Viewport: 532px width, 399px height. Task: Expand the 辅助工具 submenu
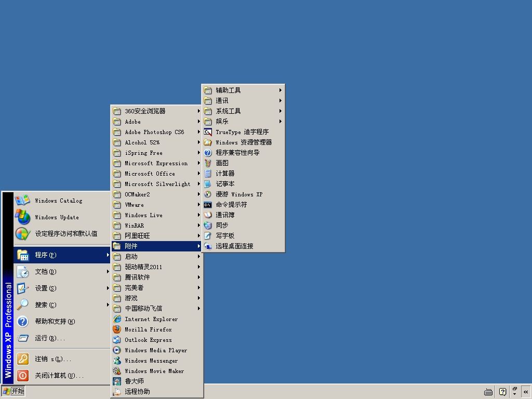point(243,90)
